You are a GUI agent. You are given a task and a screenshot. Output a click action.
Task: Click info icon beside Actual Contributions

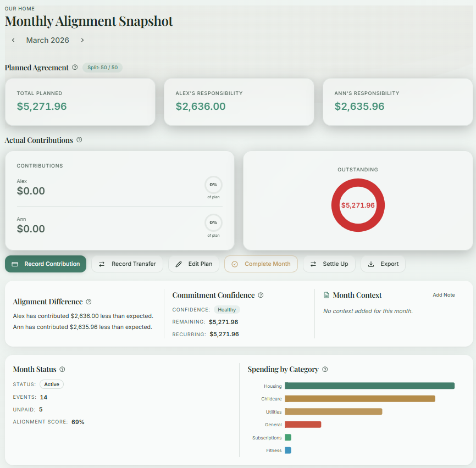click(79, 140)
